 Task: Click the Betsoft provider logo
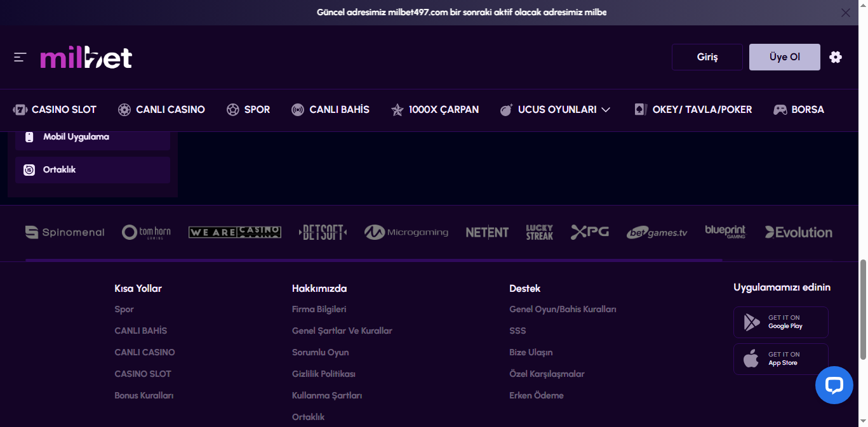323,232
